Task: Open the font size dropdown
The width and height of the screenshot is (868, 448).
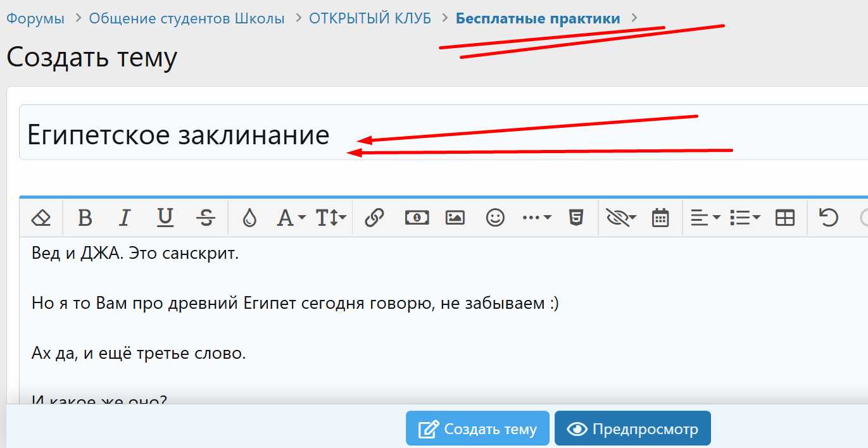Action: (329, 218)
